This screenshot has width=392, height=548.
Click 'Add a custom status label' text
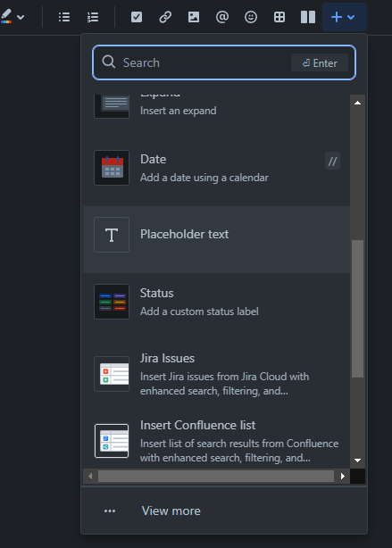tap(199, 311)
